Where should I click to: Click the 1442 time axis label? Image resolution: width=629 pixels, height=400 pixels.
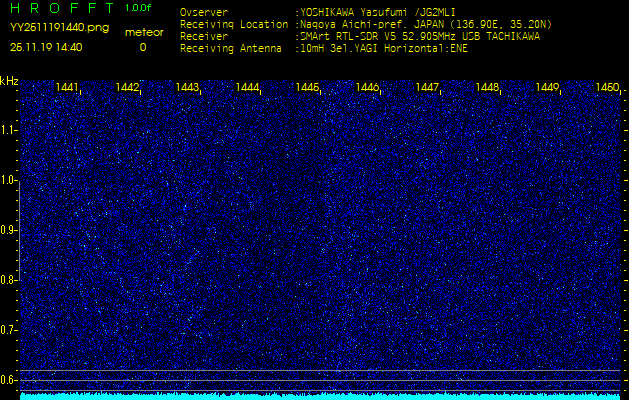pyautogui.click(x=127, y=87)
